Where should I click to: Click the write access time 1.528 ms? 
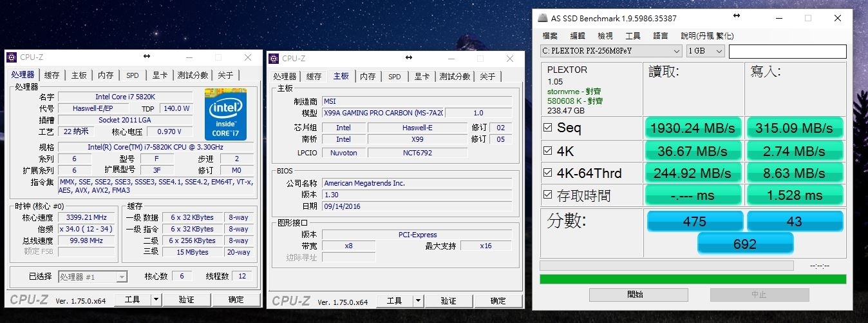click(x=795, y=195)
